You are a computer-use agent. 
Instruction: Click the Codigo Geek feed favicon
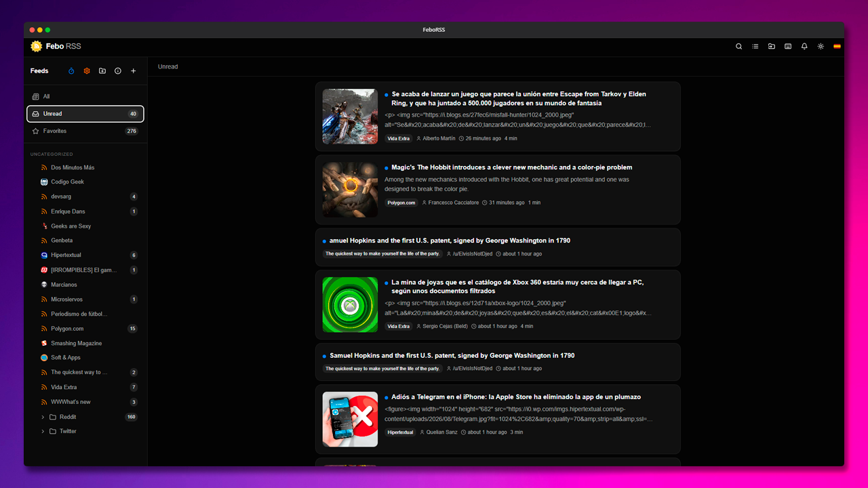[x=44, y=182]
